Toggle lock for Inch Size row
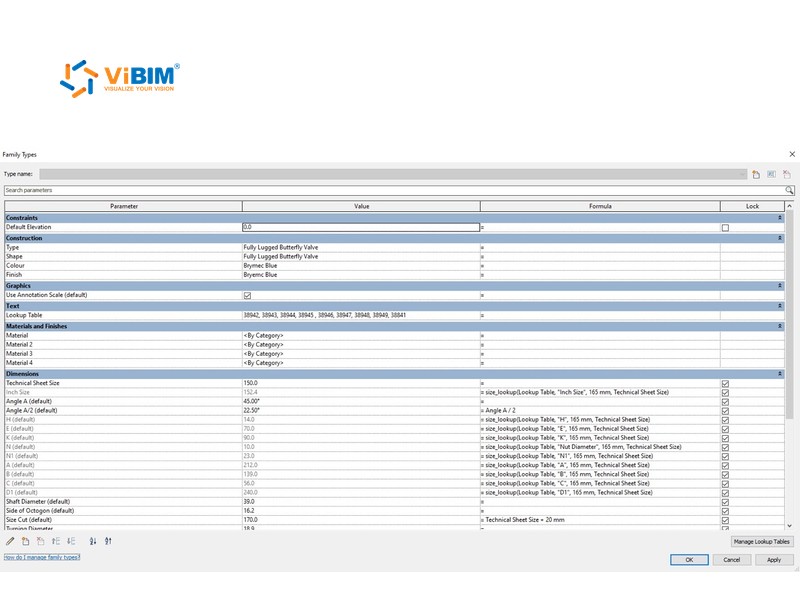 [726, 393]
